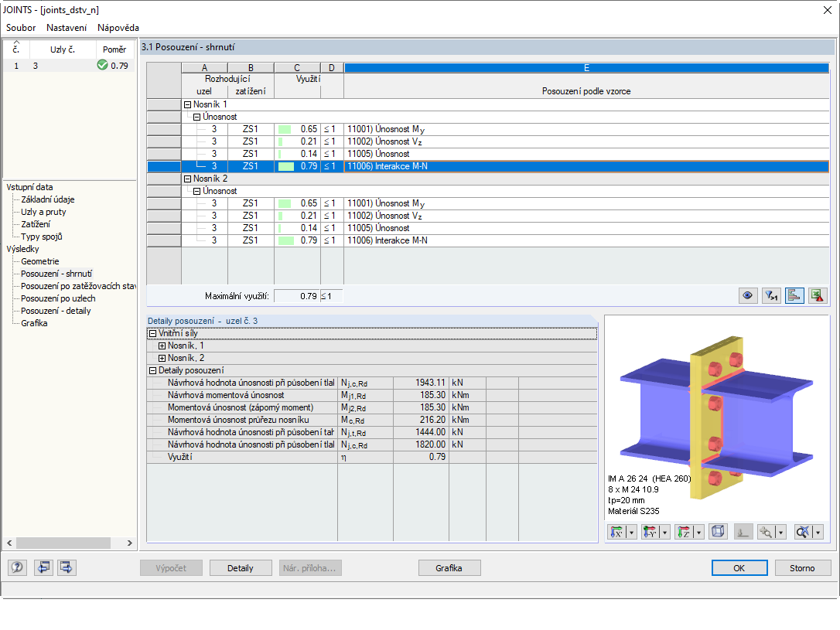Open Zatížení input page
Screen dimensions: 840x630
36,223
